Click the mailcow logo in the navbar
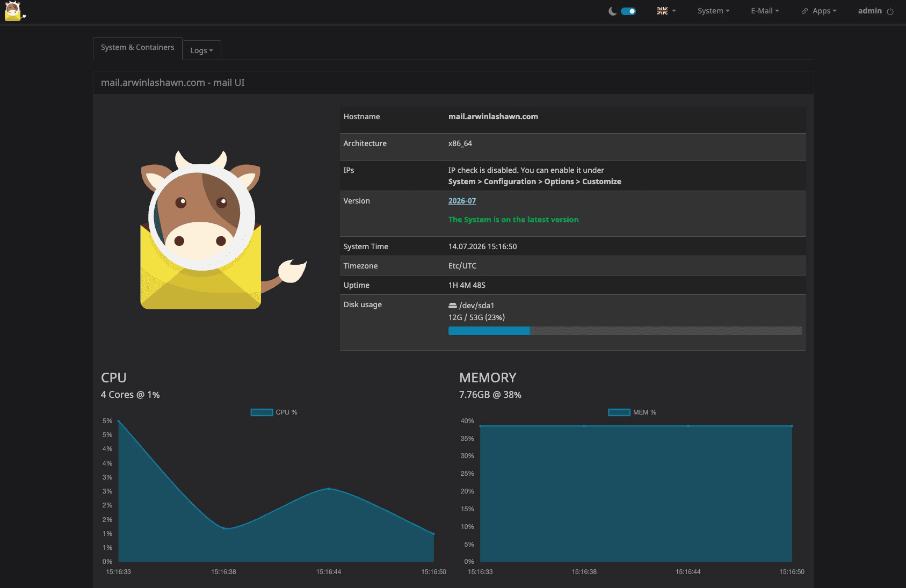The width and height of the screenshot is (906, 588). 15,11
